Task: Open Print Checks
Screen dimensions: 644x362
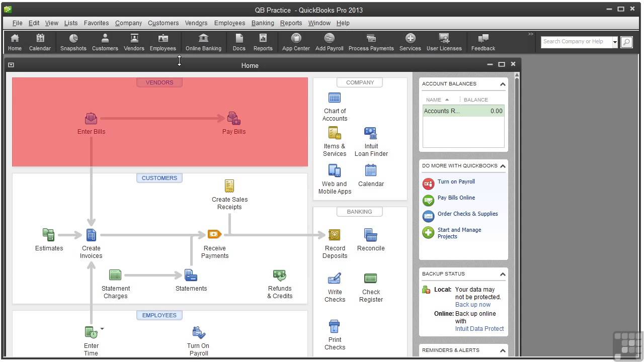Action: [x=335, y=326]
